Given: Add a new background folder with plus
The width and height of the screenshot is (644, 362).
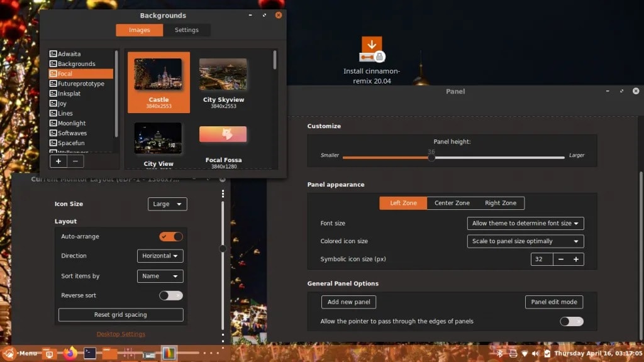Looking at the screenshot, I should click(58, 161).
